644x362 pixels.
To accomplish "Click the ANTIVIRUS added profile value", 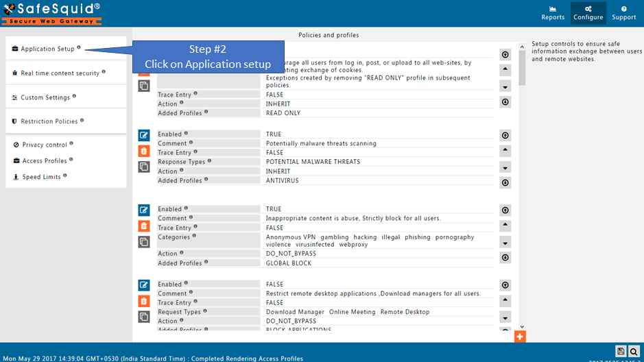I will click(x=282, y=180).
